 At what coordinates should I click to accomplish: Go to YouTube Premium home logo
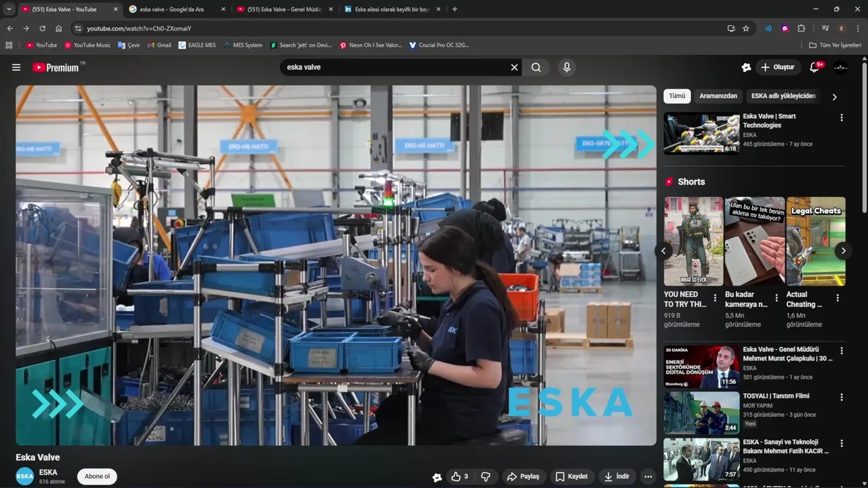(x=56, y=67)
